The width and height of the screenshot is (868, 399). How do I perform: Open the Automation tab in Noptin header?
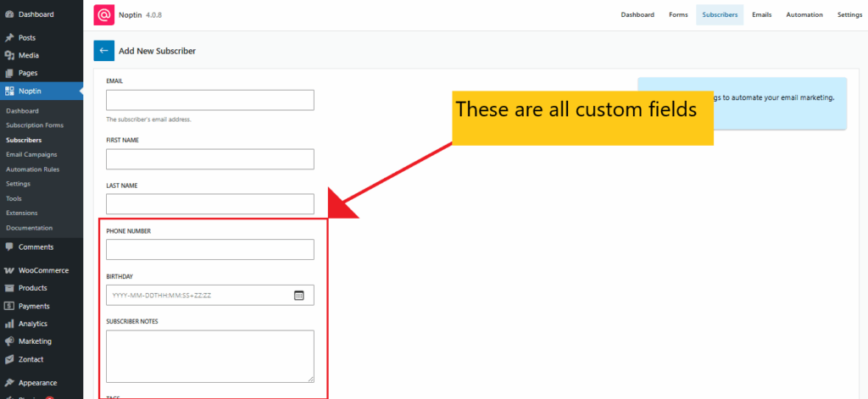[x=804, y=15]
